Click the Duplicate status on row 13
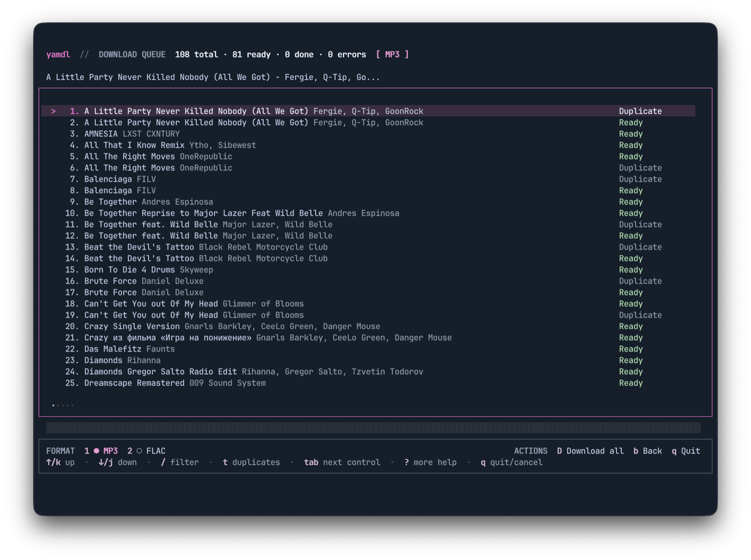 pos(640,247)
